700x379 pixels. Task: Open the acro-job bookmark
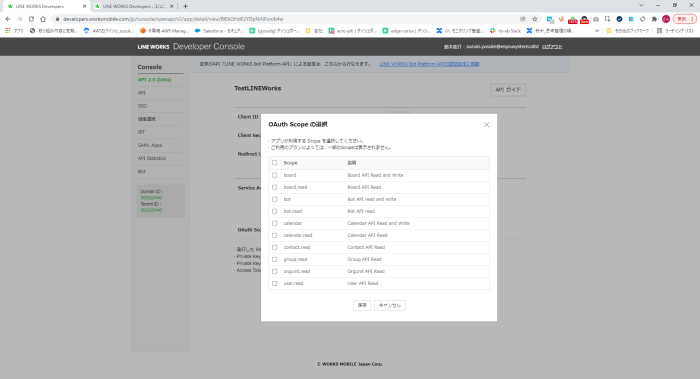353,31
